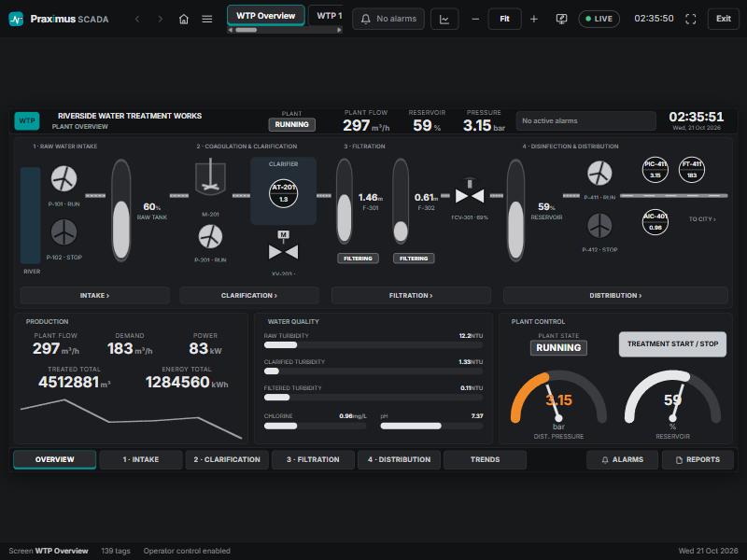
Task: Click the filter F-301 level vessel
Action: click(x=345, y=202)
